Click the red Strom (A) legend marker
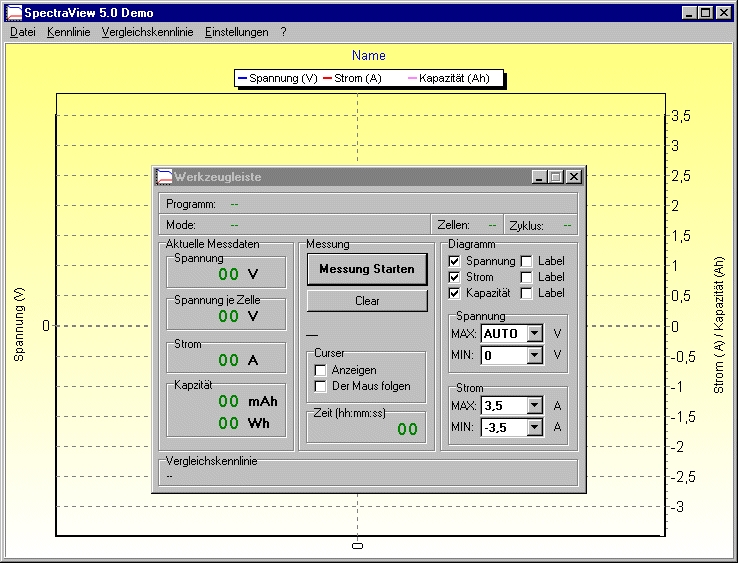The height and width of the screenshot is (563, 738). [x=328, y=78]
